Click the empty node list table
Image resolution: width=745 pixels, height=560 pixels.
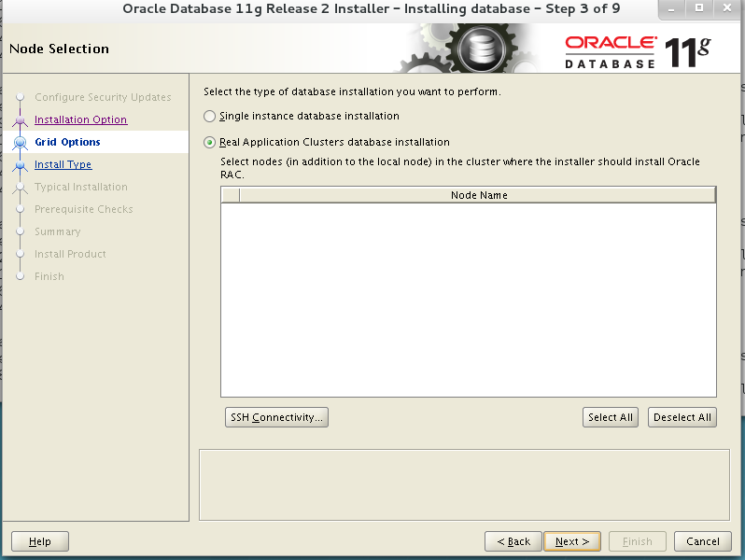click(469, 301)
